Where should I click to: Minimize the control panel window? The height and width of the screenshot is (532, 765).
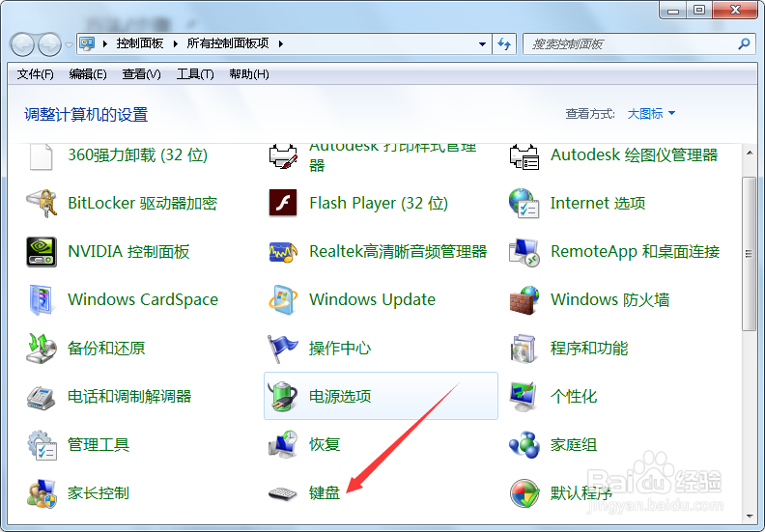tap(673, 10)
